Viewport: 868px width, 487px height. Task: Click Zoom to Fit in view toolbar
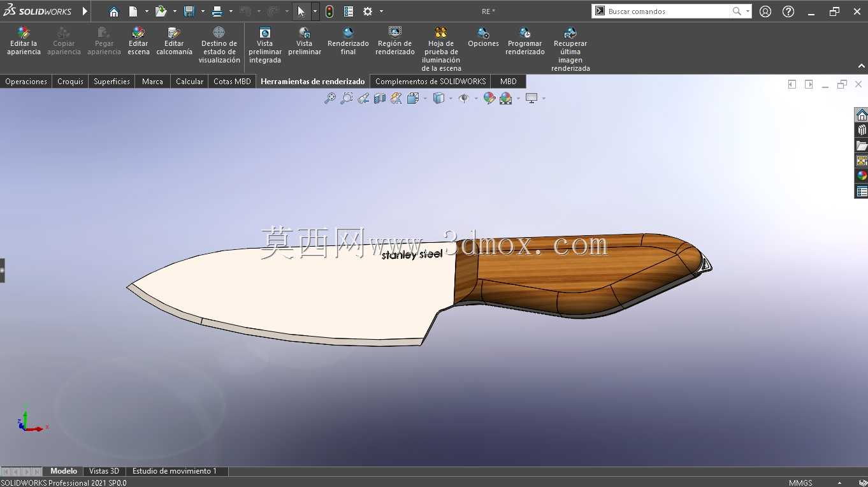point(329,98)
